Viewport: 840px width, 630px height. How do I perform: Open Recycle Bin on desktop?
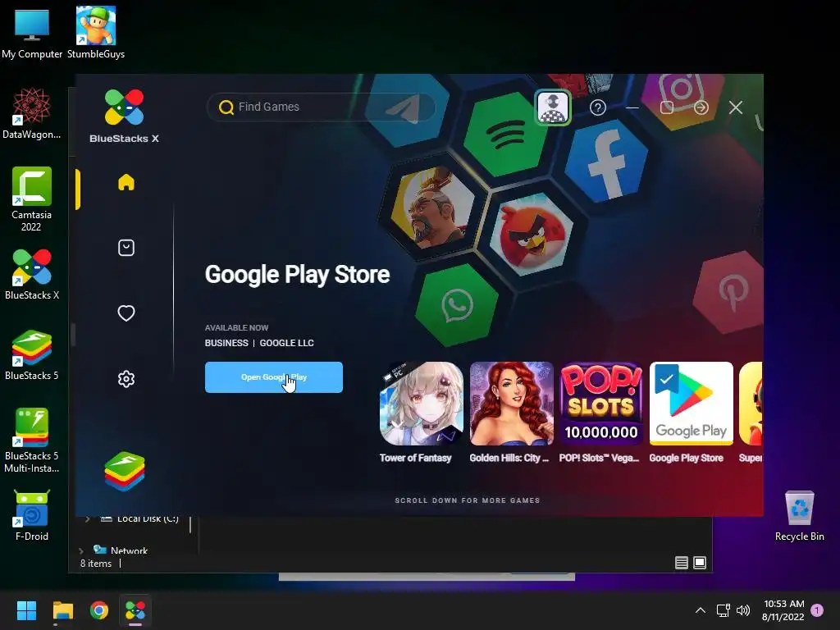pyautogui.click(x=799, y=517)
